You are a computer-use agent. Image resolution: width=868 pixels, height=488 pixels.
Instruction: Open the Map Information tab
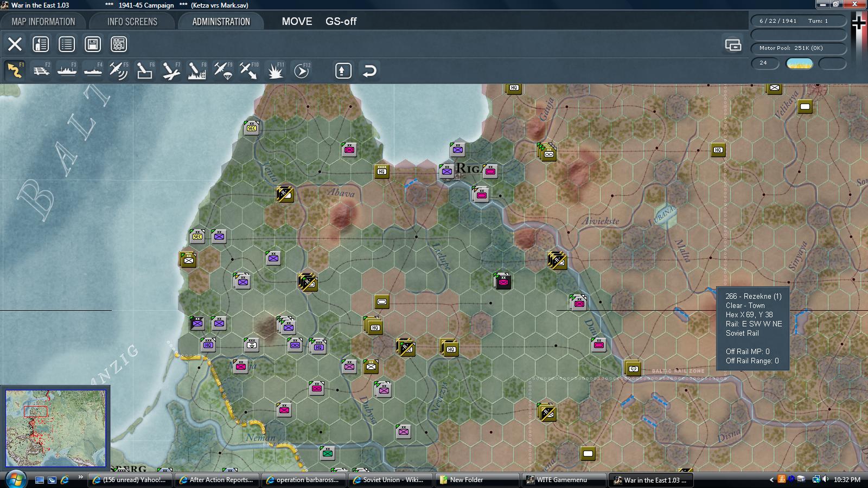43,22
